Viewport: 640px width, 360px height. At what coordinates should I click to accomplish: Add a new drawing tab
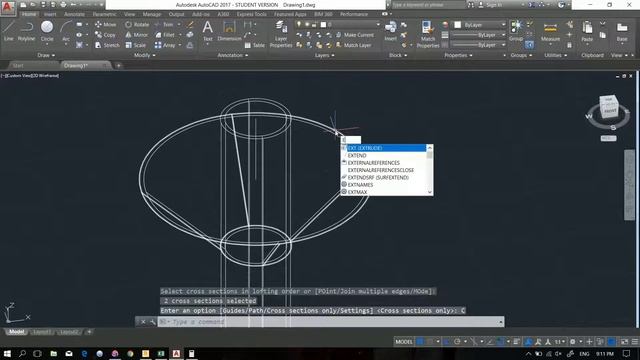118,65
